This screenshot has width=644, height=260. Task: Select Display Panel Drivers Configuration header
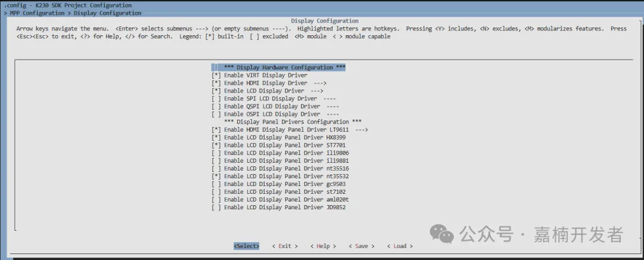pos(293,122)
